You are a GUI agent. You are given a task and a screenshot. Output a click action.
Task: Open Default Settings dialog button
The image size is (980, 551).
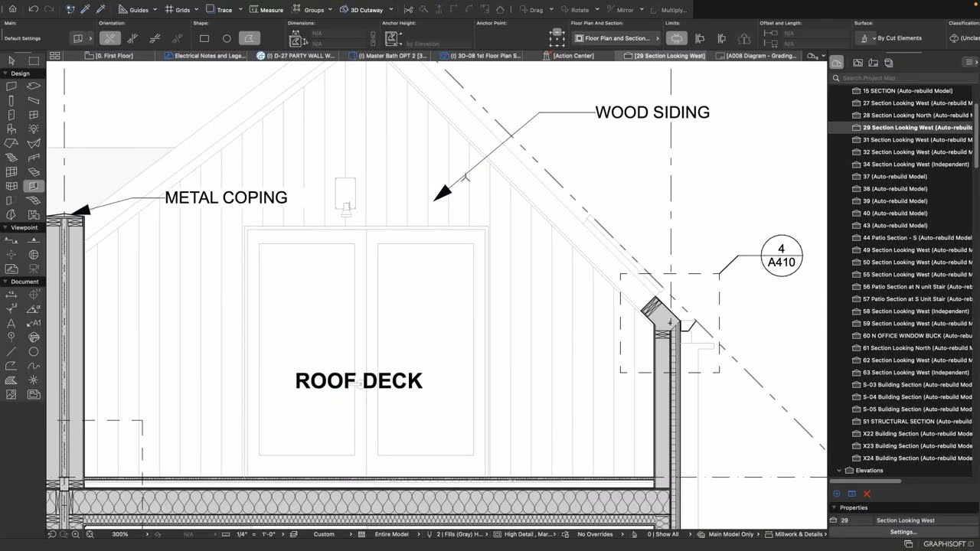[77, 38]
